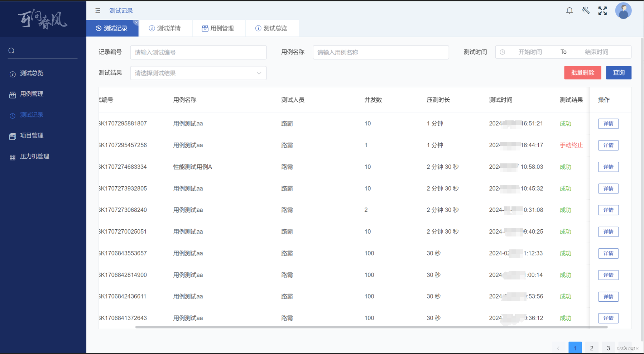Open 用例管理 in the sidebar

pos(43,94)
